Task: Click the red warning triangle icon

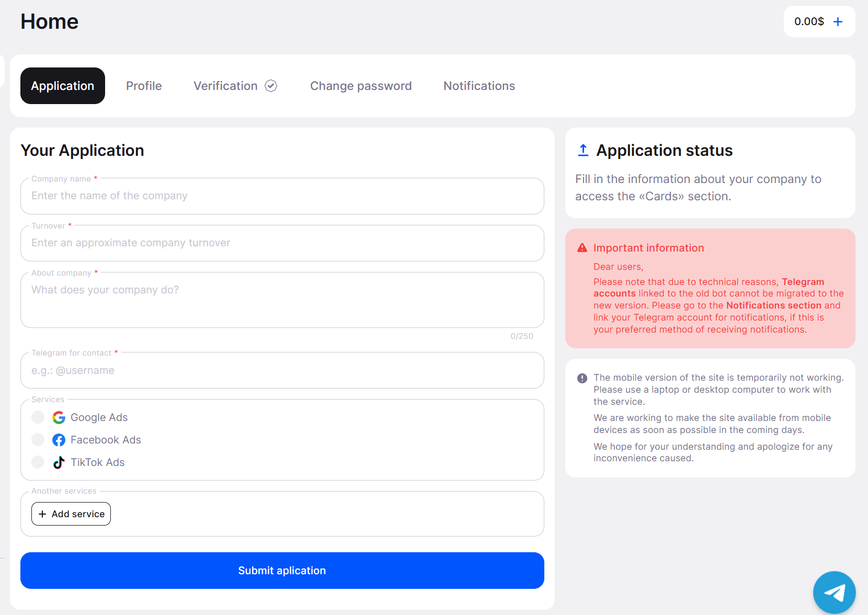Action: click(x=582, y=248)
